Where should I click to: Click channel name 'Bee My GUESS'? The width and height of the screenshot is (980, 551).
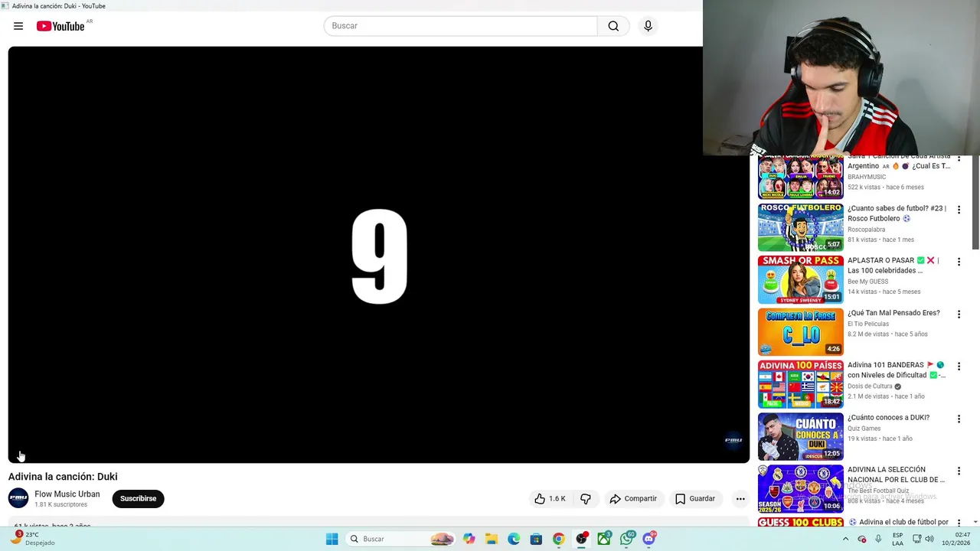point(867,282)
